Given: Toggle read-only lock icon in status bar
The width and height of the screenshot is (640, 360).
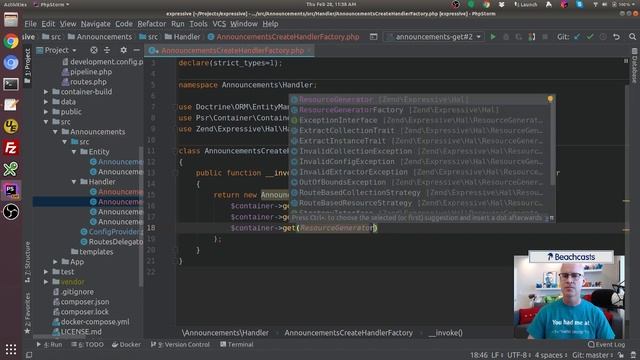Looking at the screenshot, I should point(620,355).
